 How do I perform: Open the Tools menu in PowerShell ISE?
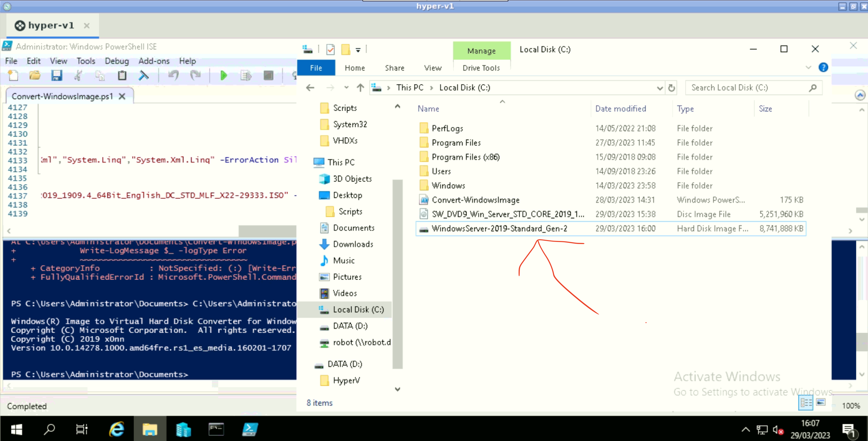coord(86,61)
